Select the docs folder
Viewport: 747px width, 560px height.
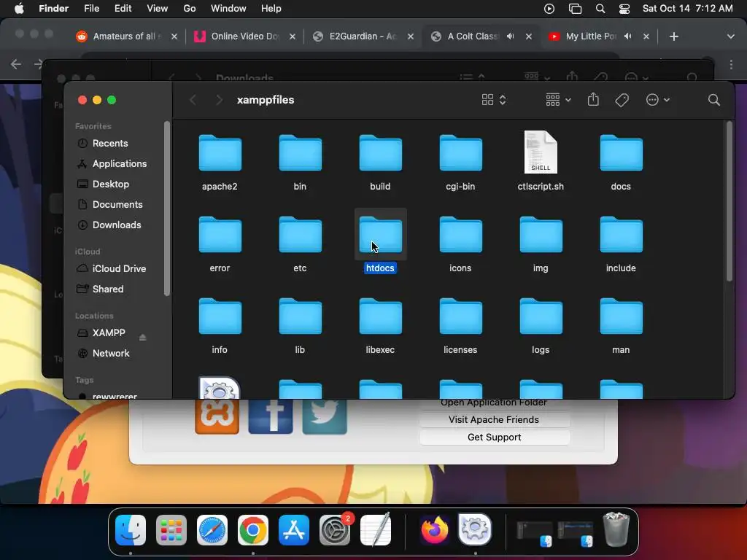(x=622, y=153)
